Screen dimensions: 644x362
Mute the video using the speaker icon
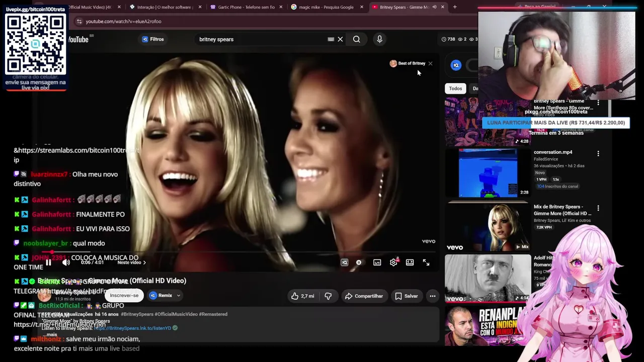point(66,262)
